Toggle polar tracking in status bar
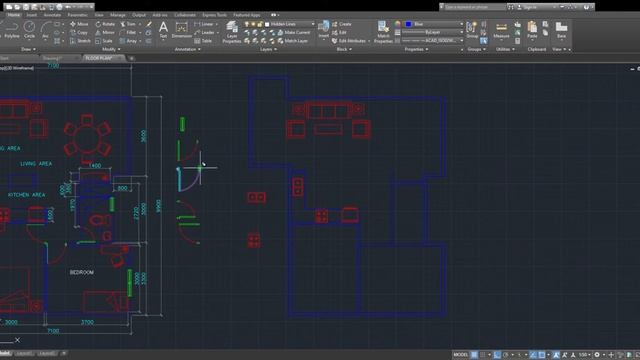This screenshot has height=360, width=640. coord(506,355)
